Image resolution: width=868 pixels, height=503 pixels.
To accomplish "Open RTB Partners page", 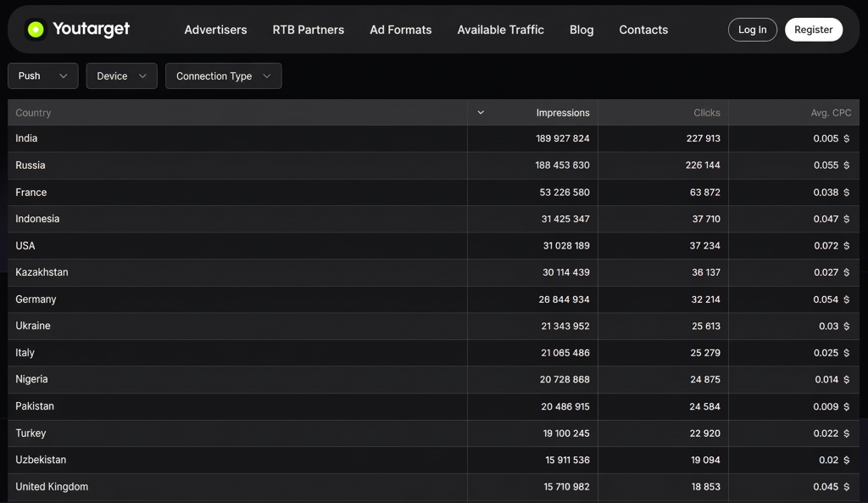I will (309, 30).
